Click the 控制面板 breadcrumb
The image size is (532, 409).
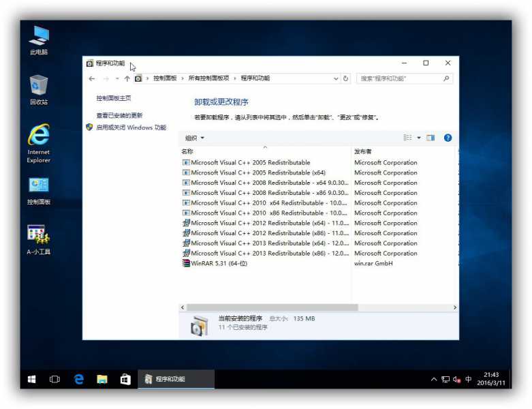click(x=165, y=78)
